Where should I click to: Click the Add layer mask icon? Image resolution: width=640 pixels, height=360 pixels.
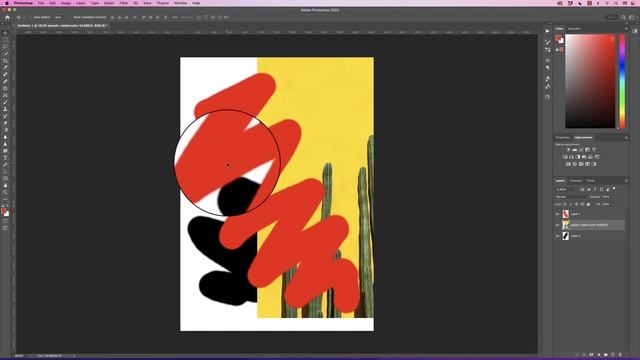point(591,355)
